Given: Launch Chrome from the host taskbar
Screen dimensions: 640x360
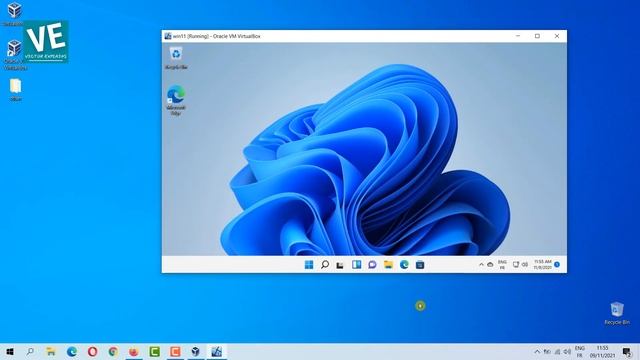Looking at the screenshot, I should point(113,351).
